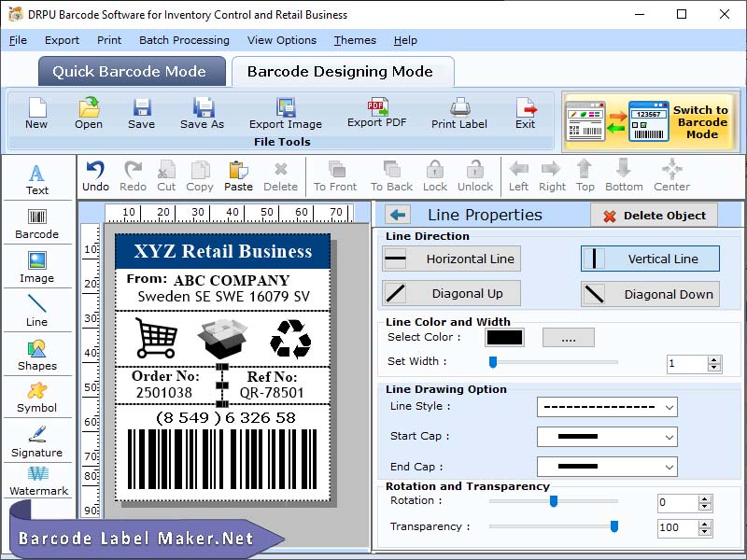Open the Line Style dropdown

607,407
